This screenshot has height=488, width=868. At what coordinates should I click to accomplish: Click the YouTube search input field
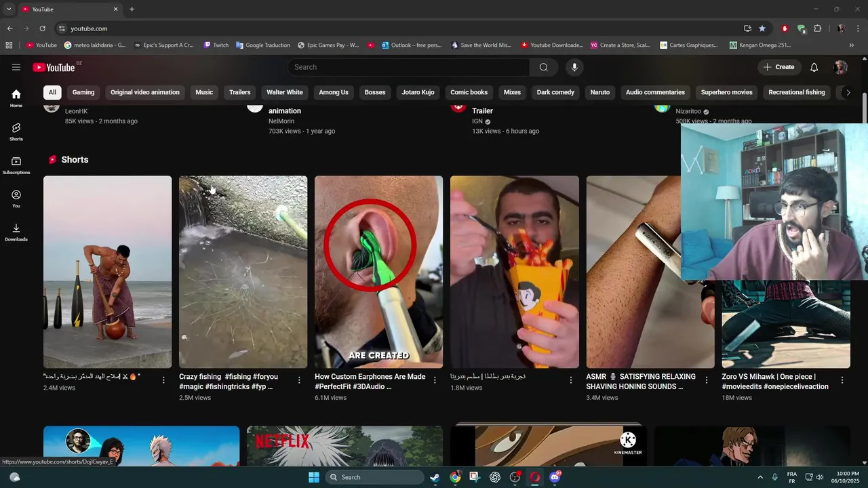pyautogui.click(x=409, y=67)
